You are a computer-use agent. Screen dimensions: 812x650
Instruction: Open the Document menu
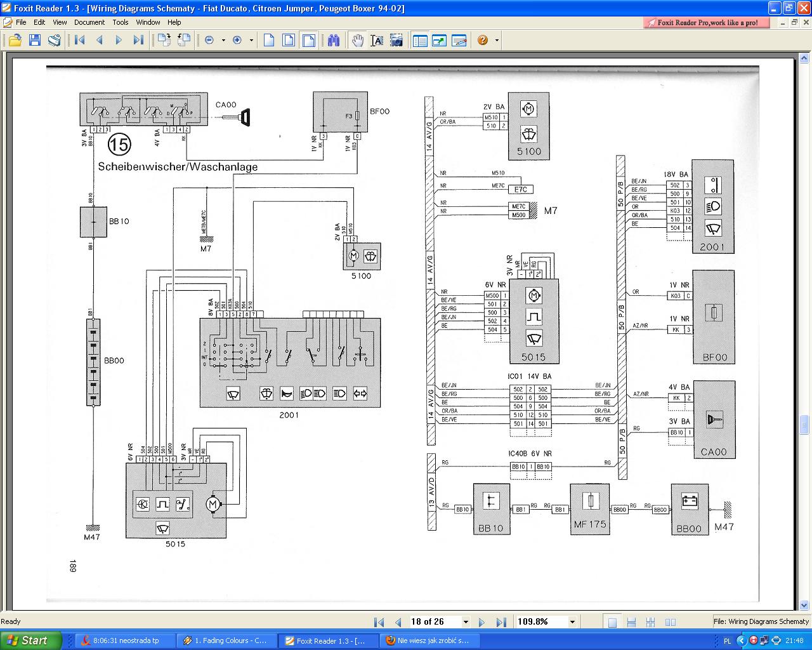click(89, 22)
